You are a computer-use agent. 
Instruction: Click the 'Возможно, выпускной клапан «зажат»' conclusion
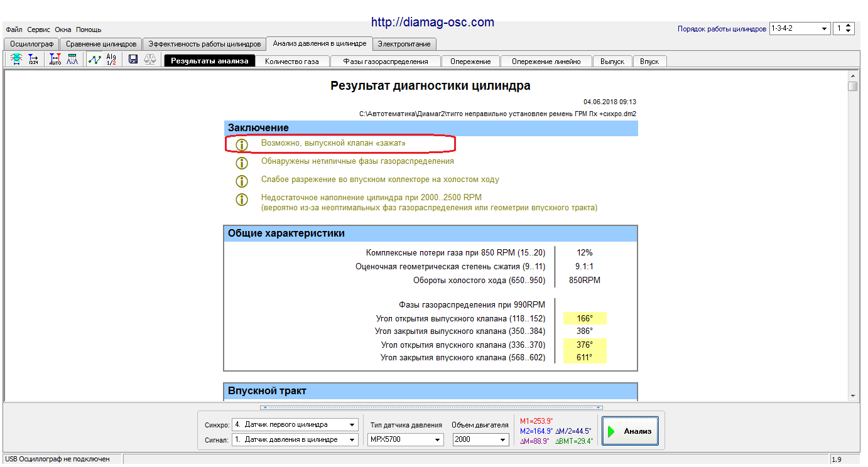point(334,143)
